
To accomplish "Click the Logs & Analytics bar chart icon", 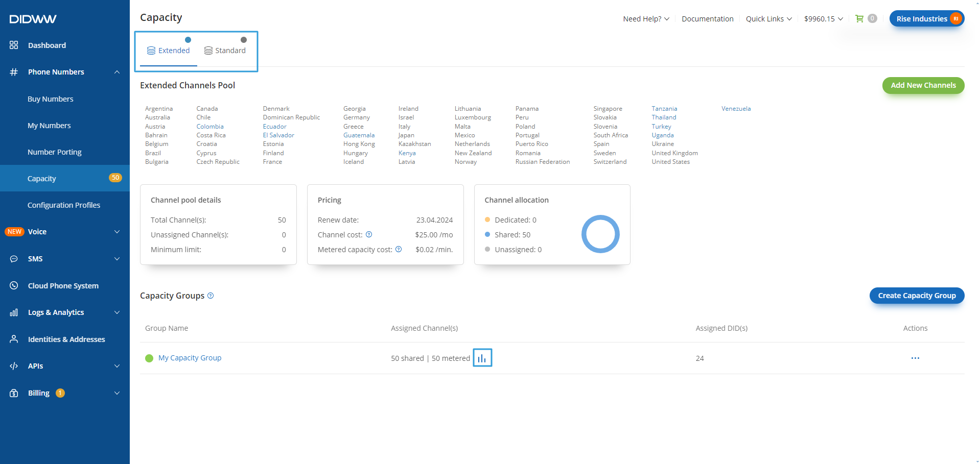I will (x=14, y=312).
